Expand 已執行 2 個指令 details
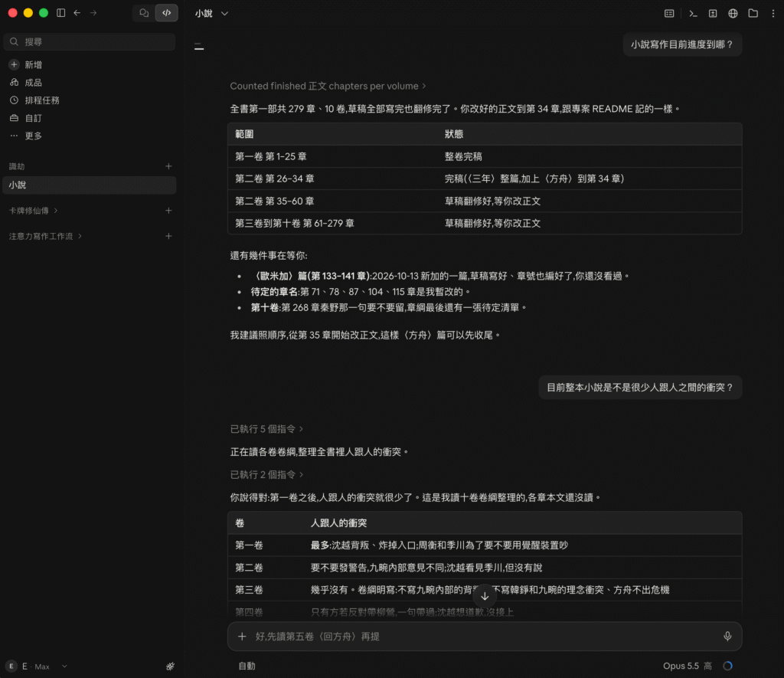 click(266, 474)
